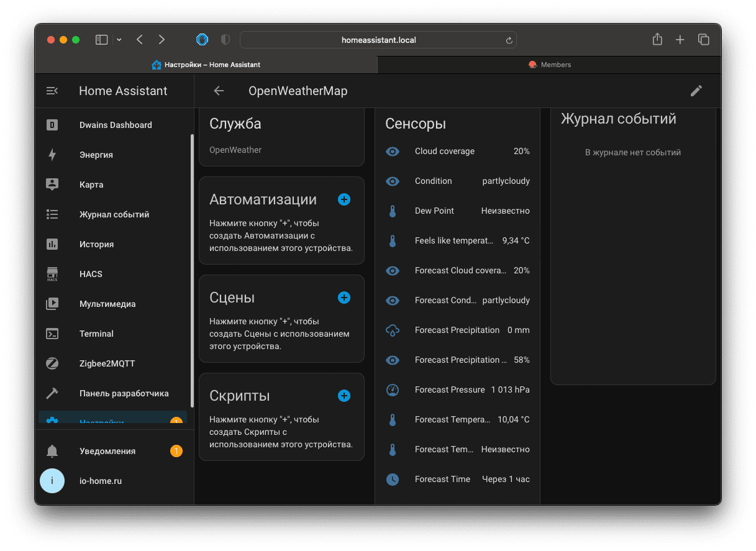Add a new scene for this device

[344, 298]
